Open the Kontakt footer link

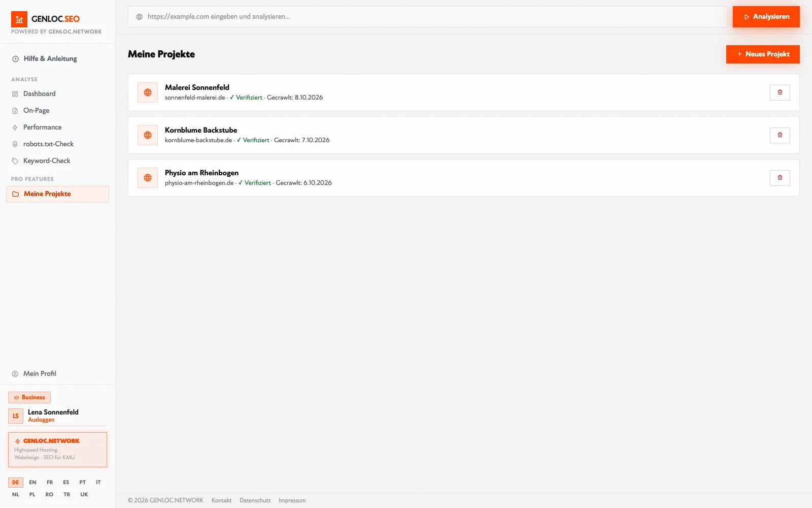tap(221, 500)
